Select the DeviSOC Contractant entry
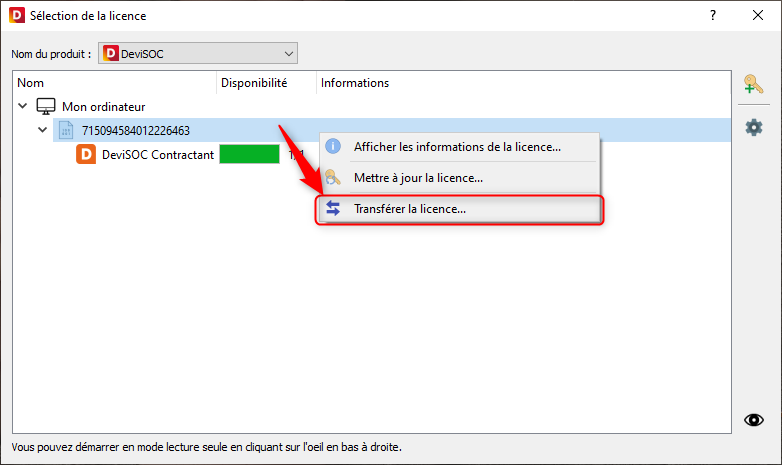This screenshot has height=465, width=782. [x=158, y=155]
